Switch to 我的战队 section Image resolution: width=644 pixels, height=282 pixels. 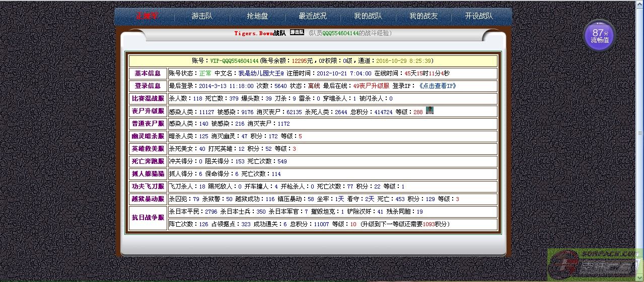[368, 16]
